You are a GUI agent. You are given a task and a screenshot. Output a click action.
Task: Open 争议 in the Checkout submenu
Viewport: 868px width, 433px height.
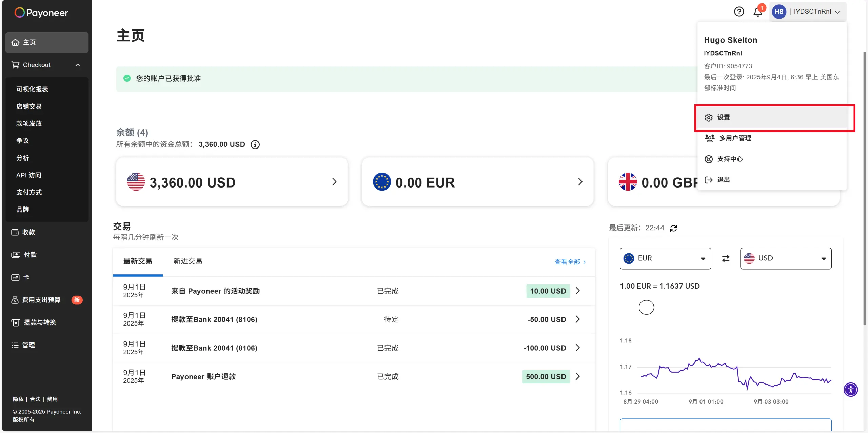click(x=23, y=141)
